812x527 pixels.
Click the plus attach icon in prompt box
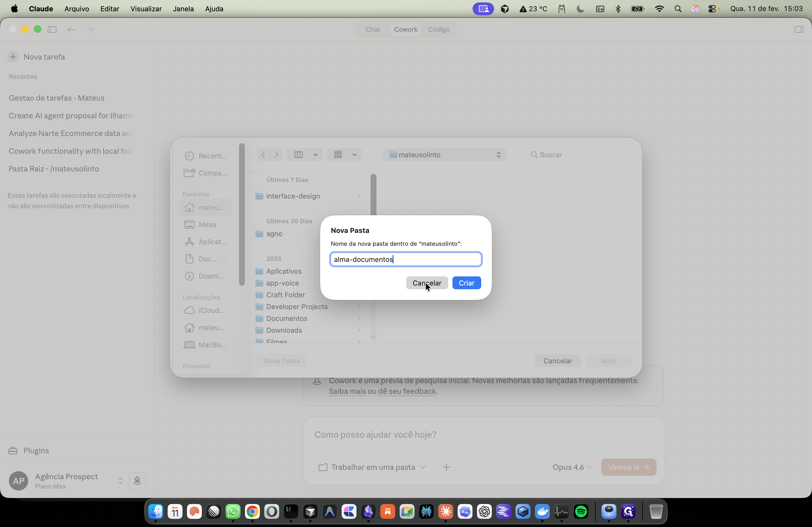[446, 467]
